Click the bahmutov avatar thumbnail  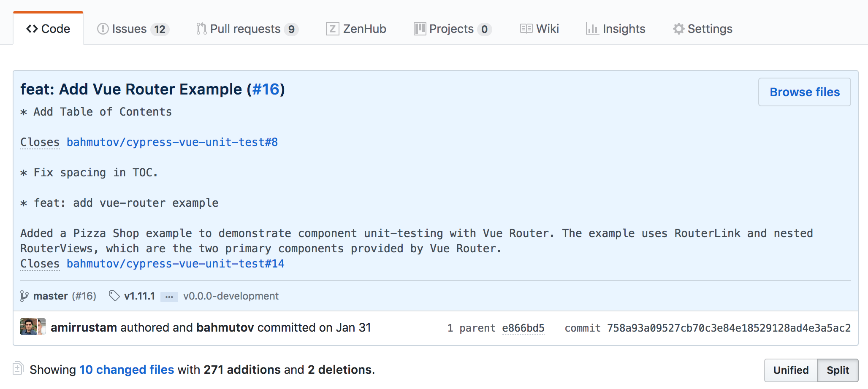(x=42, y=327)
